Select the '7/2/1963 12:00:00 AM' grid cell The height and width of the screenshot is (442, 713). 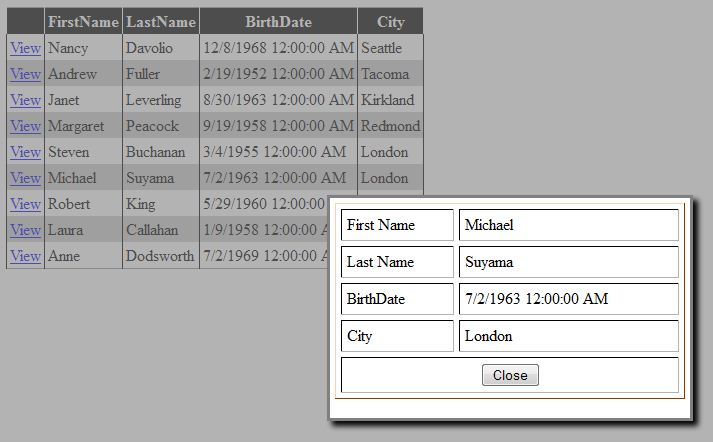278,178
